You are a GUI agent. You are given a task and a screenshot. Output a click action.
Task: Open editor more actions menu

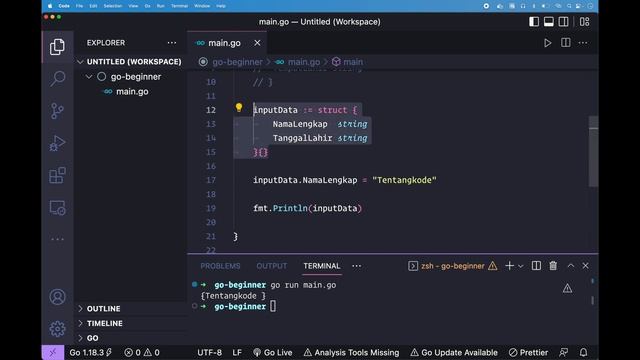pyautogui.click(x=583, y=43)
